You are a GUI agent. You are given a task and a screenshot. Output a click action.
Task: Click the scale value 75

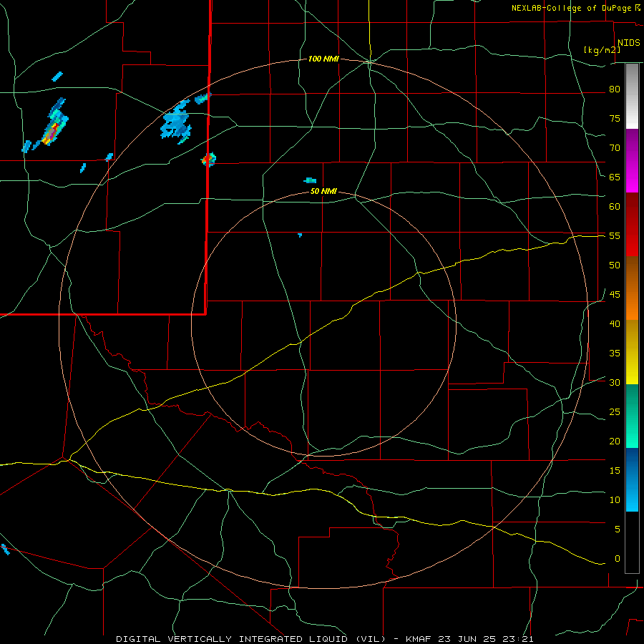pos(615,118)
